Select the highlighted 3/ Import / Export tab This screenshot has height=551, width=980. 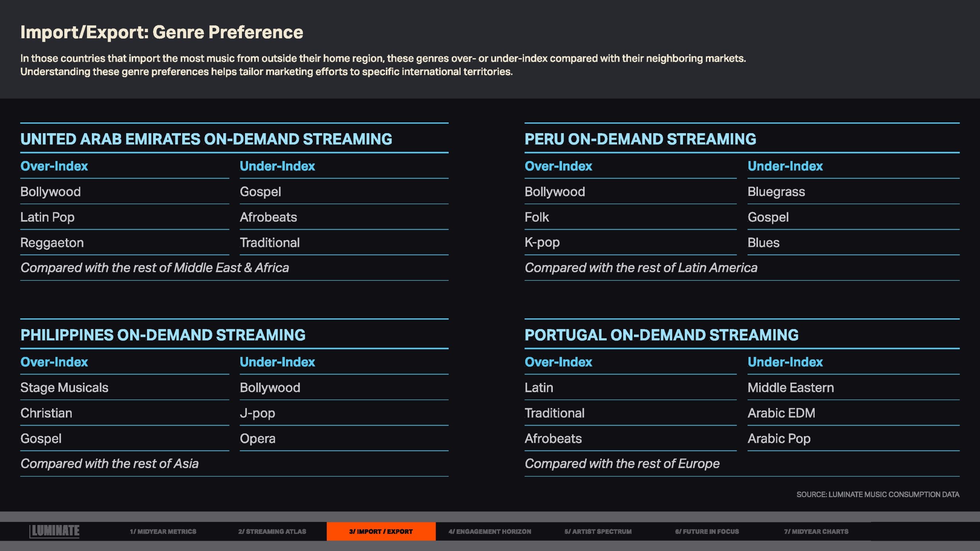[x=381, y=531]
